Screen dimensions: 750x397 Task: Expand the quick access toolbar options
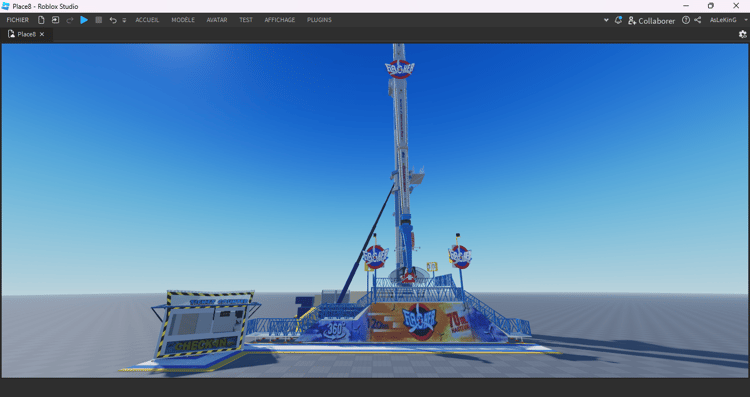[124, 21]
